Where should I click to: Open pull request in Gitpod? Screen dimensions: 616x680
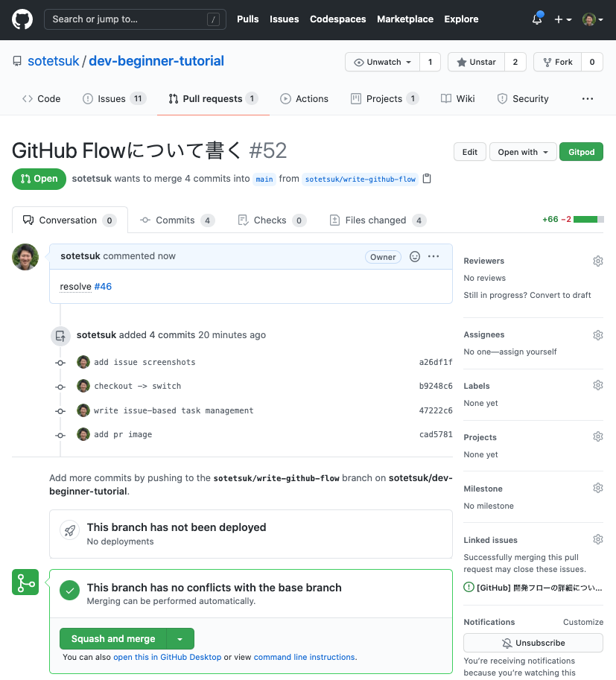click(581, 152)
